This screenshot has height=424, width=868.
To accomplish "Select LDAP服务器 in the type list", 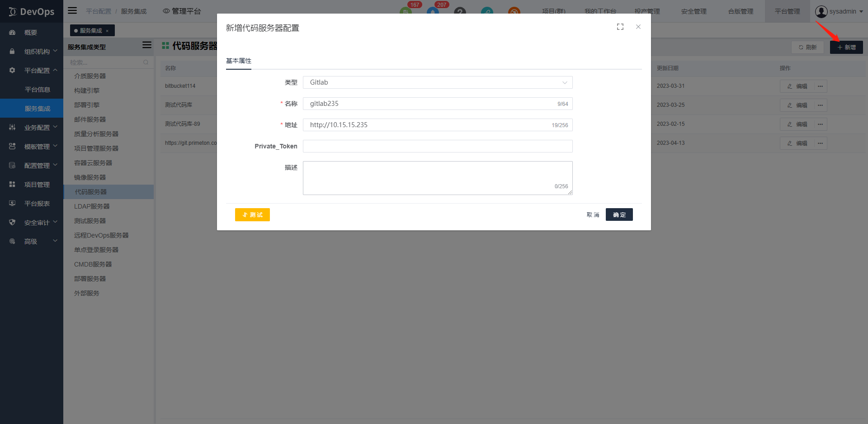I will [x=108, y=206].
